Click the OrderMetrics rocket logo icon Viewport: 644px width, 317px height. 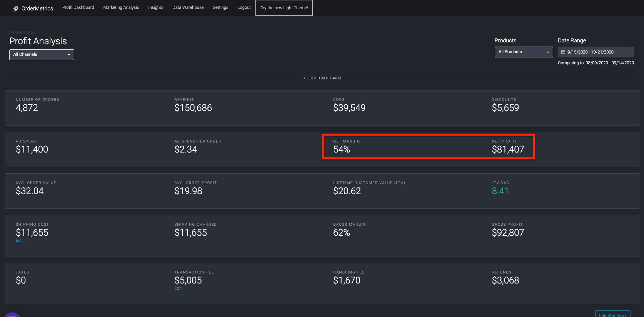point(15,8)
